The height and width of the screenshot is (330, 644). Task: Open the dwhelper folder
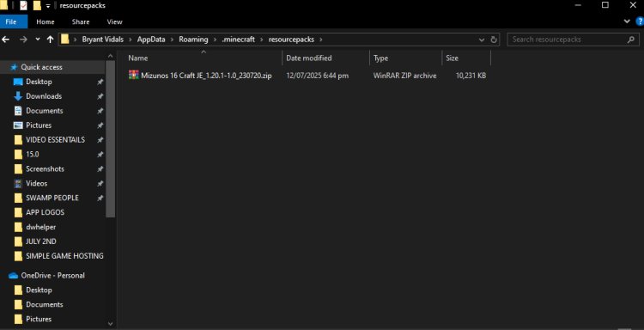[40, 227]
